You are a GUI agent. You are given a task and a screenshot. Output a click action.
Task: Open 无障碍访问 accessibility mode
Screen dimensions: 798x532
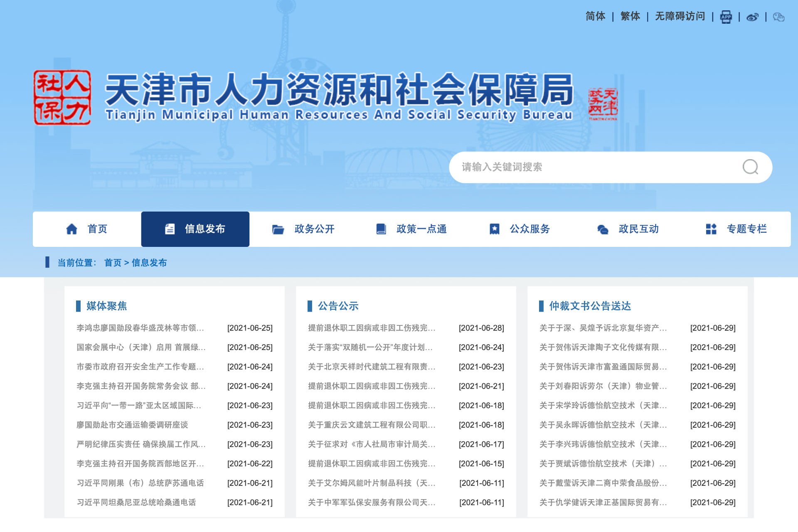click(680, 16)
